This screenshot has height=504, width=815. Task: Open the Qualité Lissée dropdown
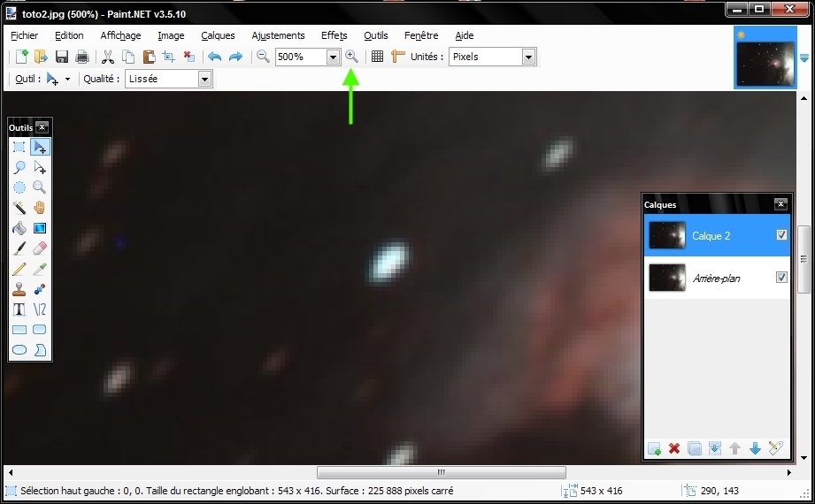(x=204, y=80)
